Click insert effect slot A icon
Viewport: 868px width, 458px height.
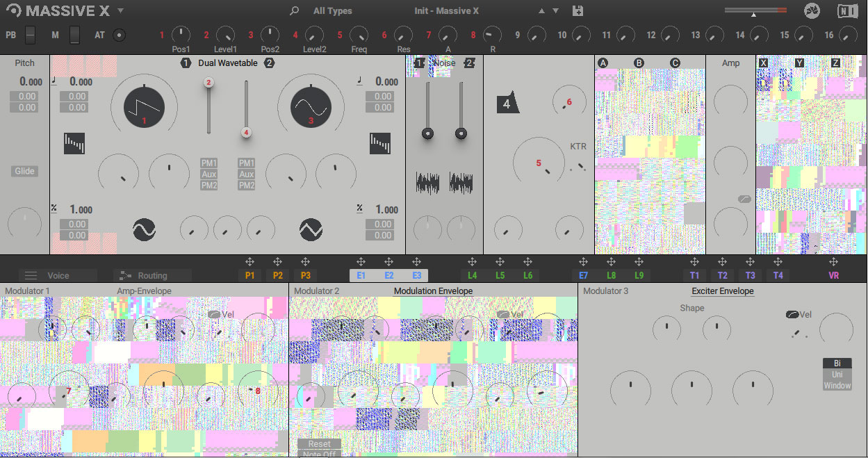tap(603, 63)
